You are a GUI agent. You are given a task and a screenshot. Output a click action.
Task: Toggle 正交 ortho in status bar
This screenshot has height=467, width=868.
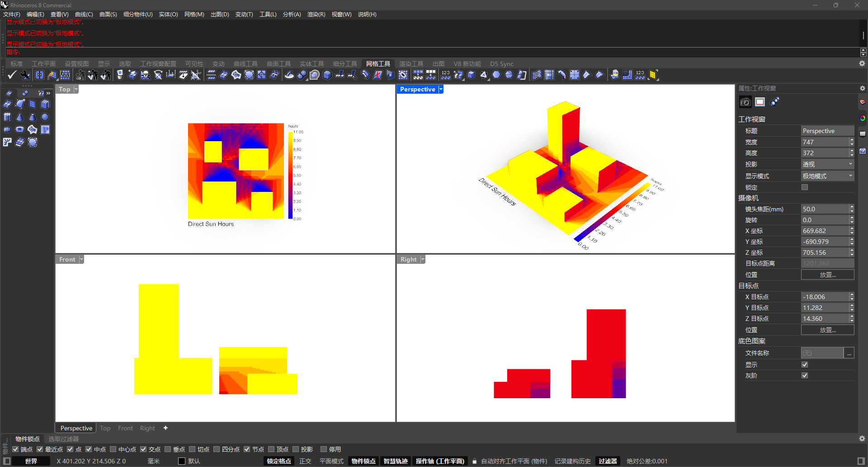[305, 461]
